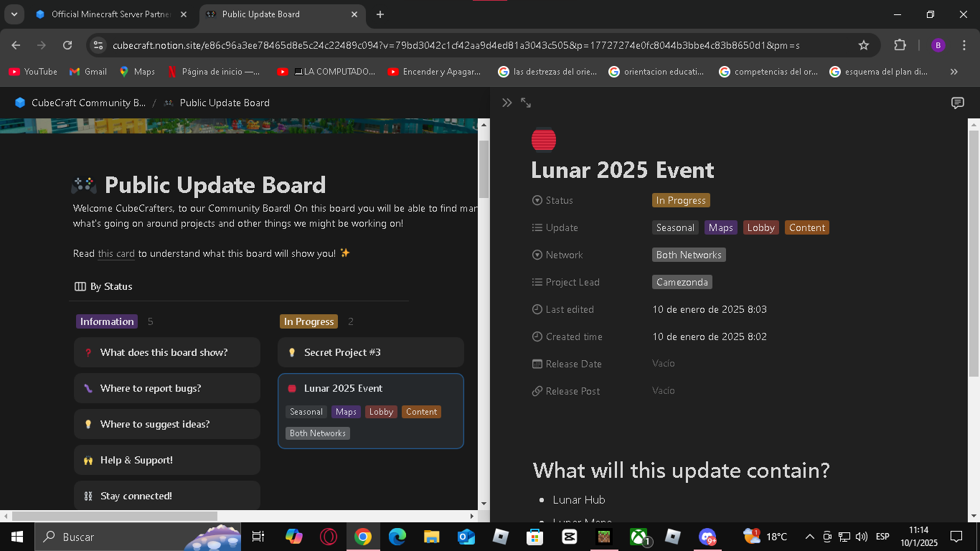Launch Opera from the taskbar
Image resolution: width=980 pixels, height=551 pixels.
329,537
